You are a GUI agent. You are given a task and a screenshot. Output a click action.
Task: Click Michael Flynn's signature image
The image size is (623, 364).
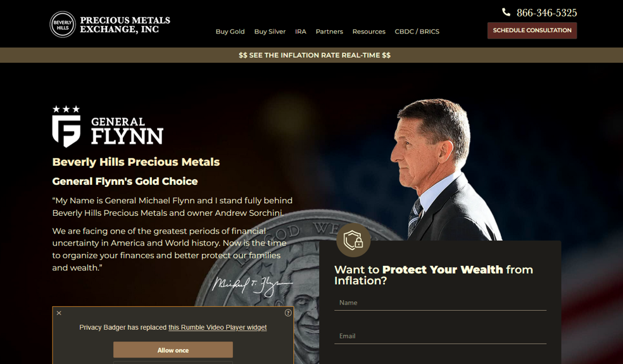tap(252, 286)
